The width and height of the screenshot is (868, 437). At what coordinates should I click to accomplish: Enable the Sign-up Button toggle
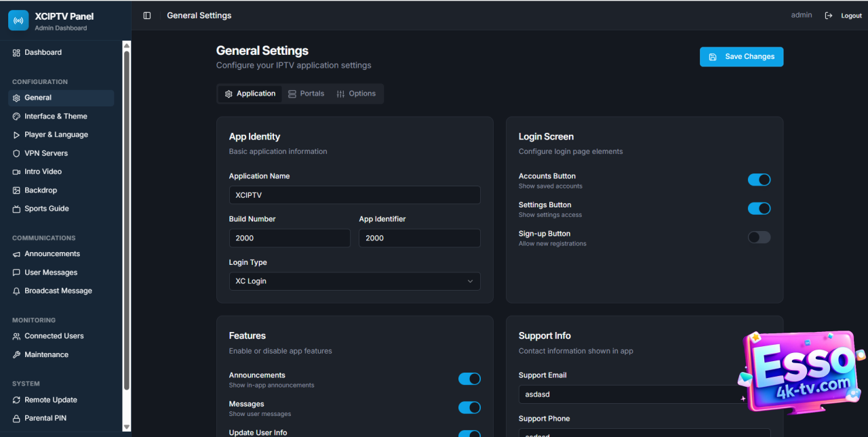pyautogui.click(x=759, y=237)
